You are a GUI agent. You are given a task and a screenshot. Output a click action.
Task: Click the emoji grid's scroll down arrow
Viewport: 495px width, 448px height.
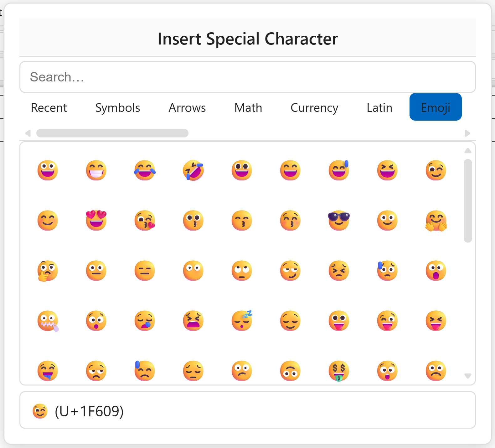coord(468,376)
